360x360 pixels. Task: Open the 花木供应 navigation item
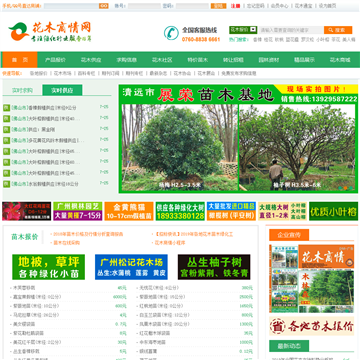coord(91,60)
